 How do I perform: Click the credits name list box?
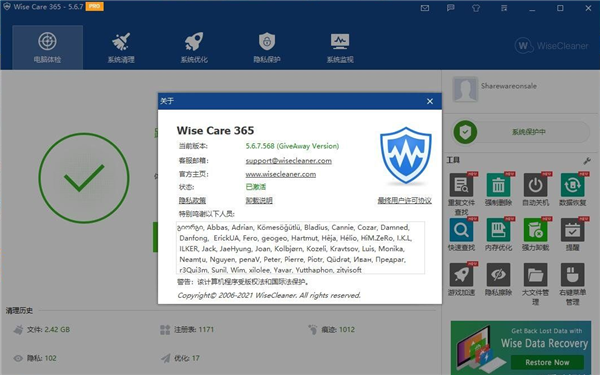[x=300, y=248]
